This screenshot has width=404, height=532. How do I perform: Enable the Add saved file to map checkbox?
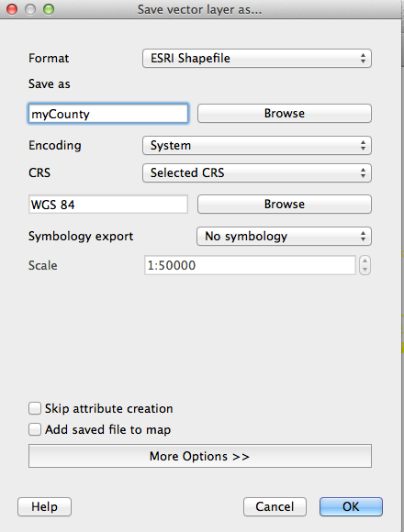(x=35, y=429)
